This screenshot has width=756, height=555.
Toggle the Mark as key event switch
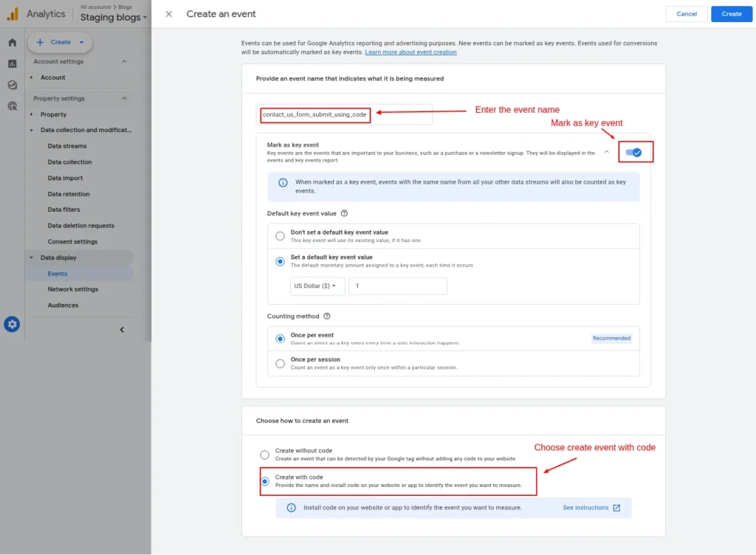click(633, 152)
